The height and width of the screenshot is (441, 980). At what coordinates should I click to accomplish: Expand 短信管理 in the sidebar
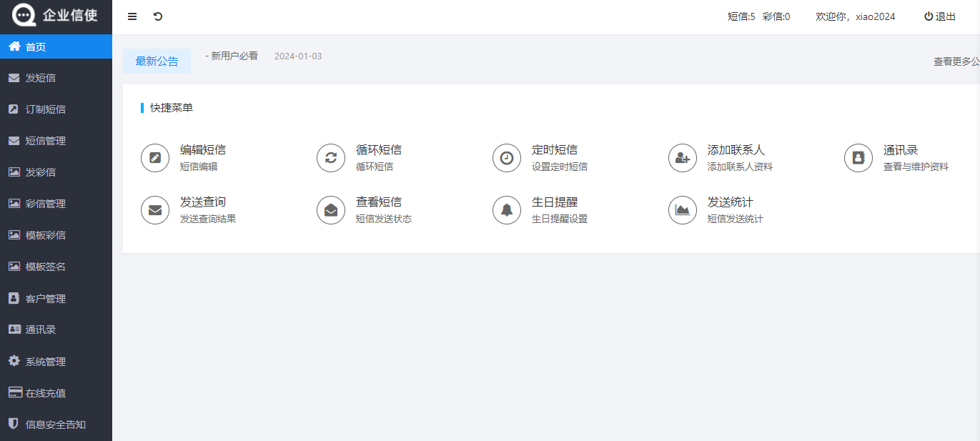pyautogui.click(x=46, y=141)
